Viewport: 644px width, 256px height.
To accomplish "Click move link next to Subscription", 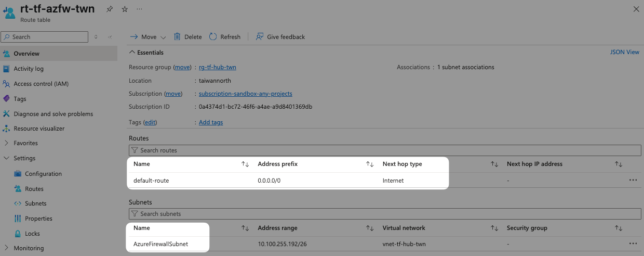I will tap(173, 94).
